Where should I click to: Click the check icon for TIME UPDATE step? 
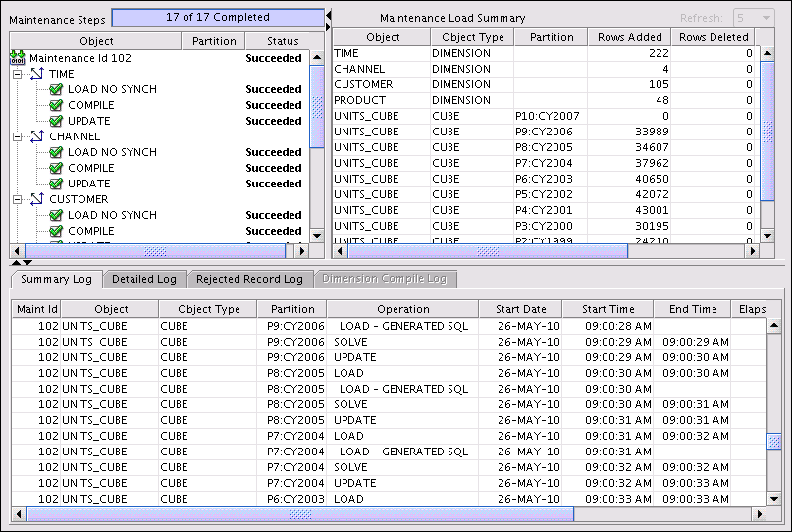[x=56, y=121]
